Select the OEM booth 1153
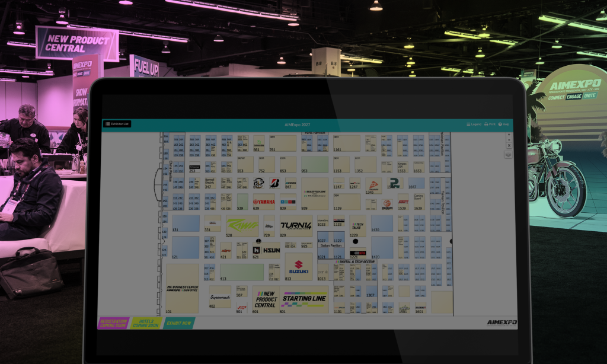This screenshot has width=607, height=364. [x=341, y=165]
